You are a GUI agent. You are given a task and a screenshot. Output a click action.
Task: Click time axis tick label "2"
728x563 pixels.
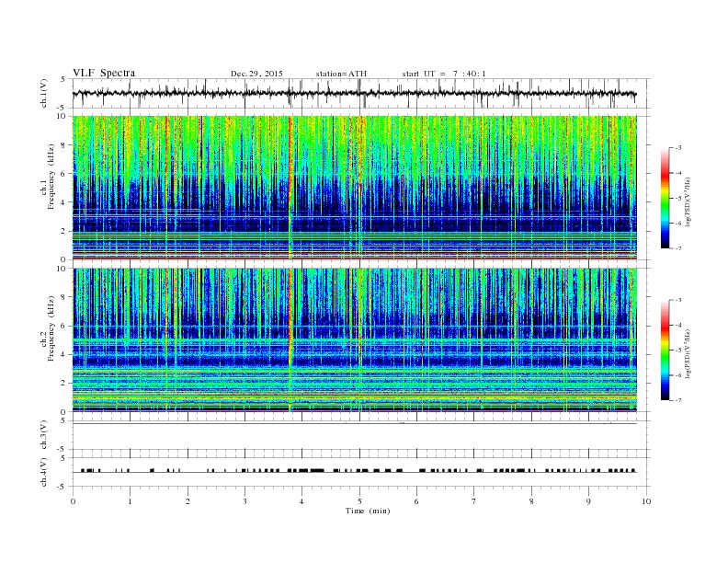point(188,501)
